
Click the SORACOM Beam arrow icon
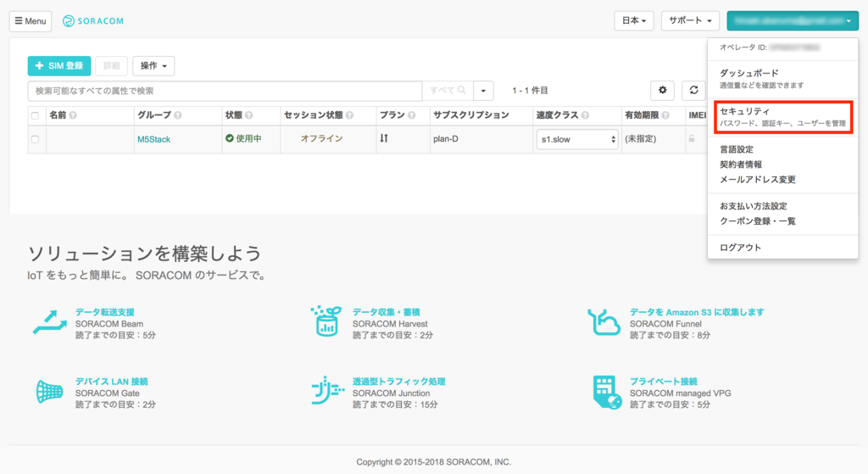click(x=50, y=322)
